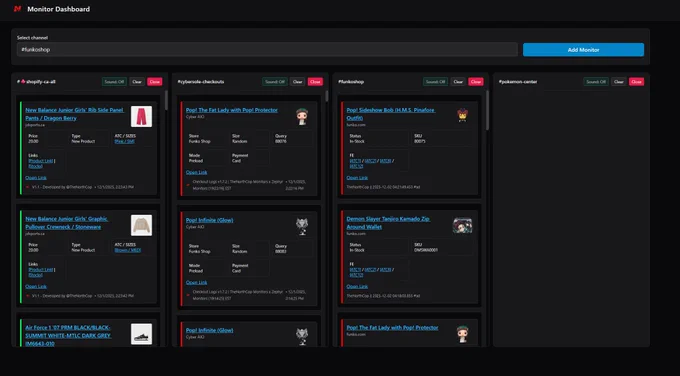Open the beige pullover crewneck thumbnail
This screenshot has height=376, width=680.
click(141, 226)
